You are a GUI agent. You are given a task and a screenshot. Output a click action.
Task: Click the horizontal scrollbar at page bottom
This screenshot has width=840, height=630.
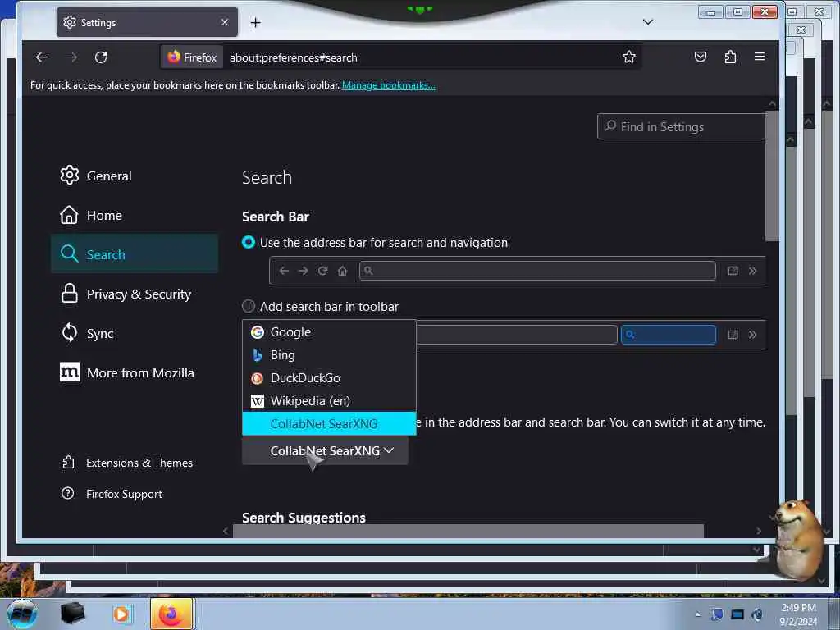tap(468, 531)
